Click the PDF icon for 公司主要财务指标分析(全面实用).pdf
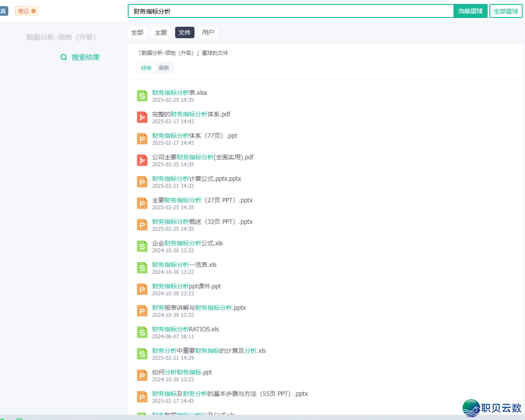525x420 pixels. [x=142, y=160]
